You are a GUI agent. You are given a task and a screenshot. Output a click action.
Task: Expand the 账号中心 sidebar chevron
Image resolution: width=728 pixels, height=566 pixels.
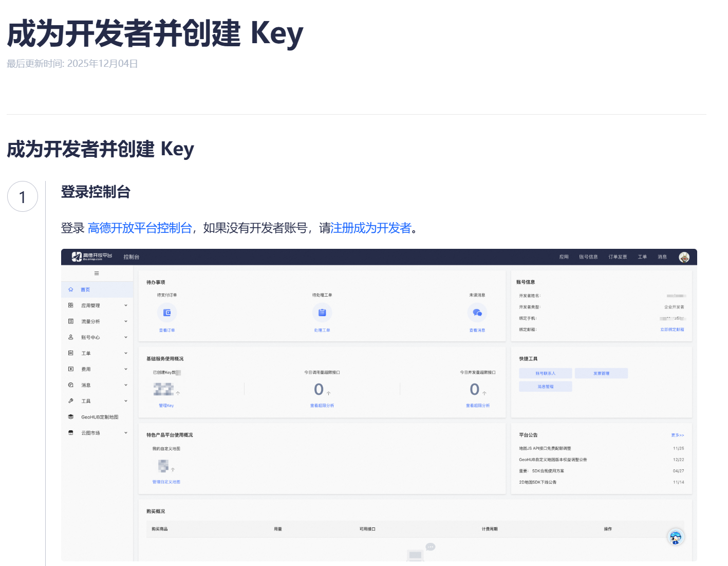point(126,337)
